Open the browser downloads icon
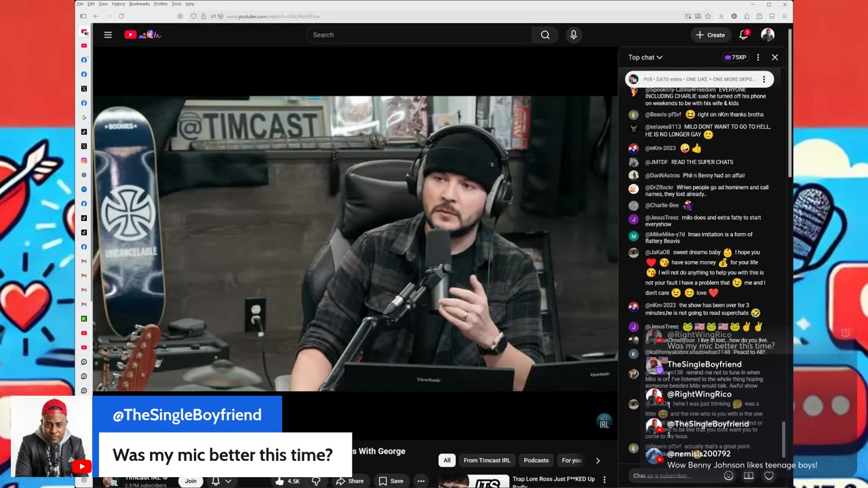Screen dimensions: 868x488 click(722, 16)
